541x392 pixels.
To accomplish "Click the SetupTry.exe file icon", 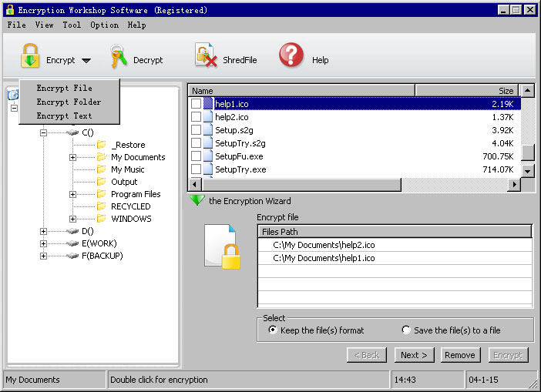I will [x=208, y=169].
